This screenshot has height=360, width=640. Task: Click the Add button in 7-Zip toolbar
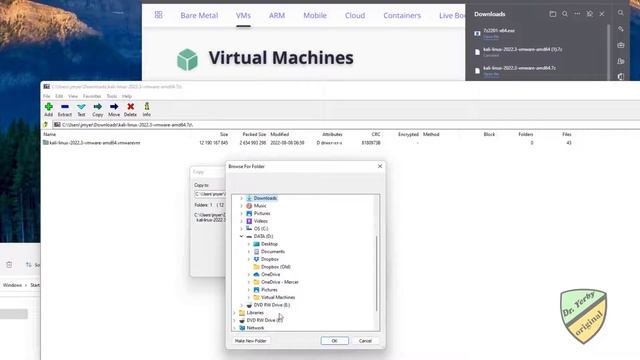pos(49,109)
